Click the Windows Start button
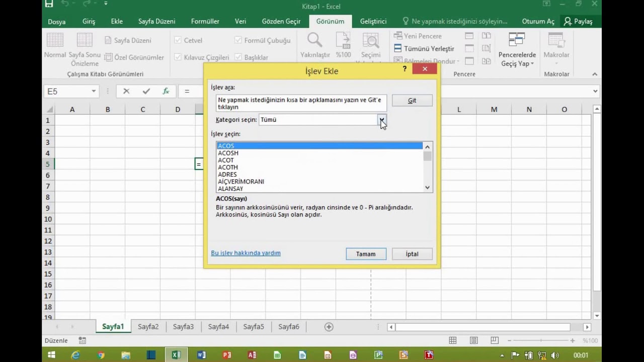The height and width of the screenshot is (362, 644). pyautogui.click(x=51, y=355)
